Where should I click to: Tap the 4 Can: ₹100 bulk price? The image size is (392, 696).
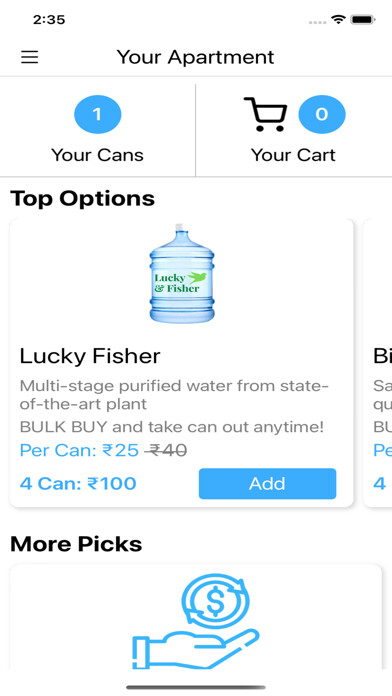[x=78, y=483]
